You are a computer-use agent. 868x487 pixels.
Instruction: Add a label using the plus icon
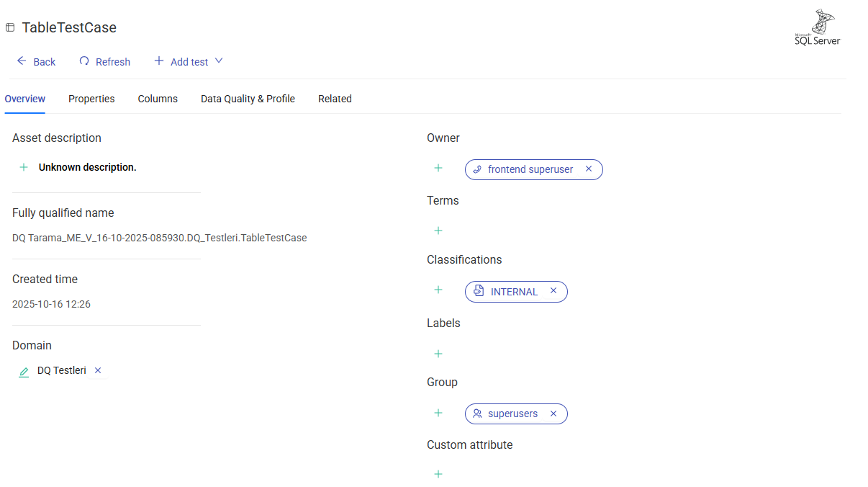438,354
